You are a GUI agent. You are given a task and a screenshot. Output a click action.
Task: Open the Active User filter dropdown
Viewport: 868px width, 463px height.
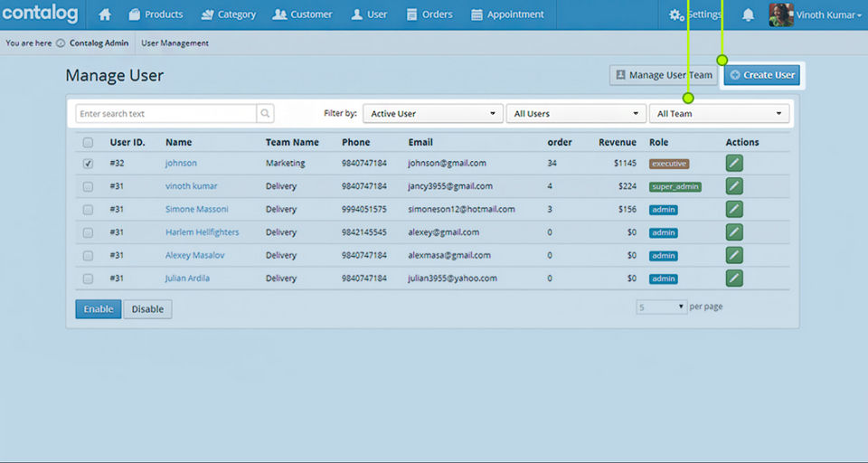(433, 114)
